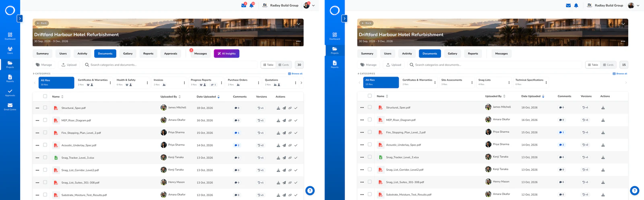Open Activity tab in left panel

point(83,54)
